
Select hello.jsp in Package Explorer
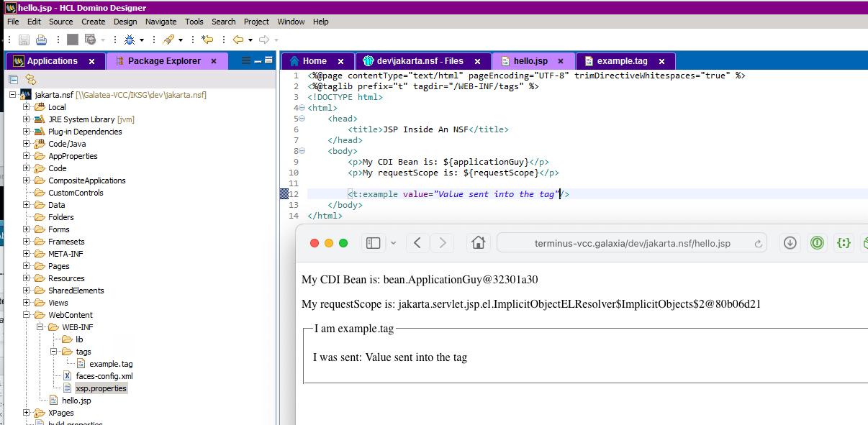(76, 401)
